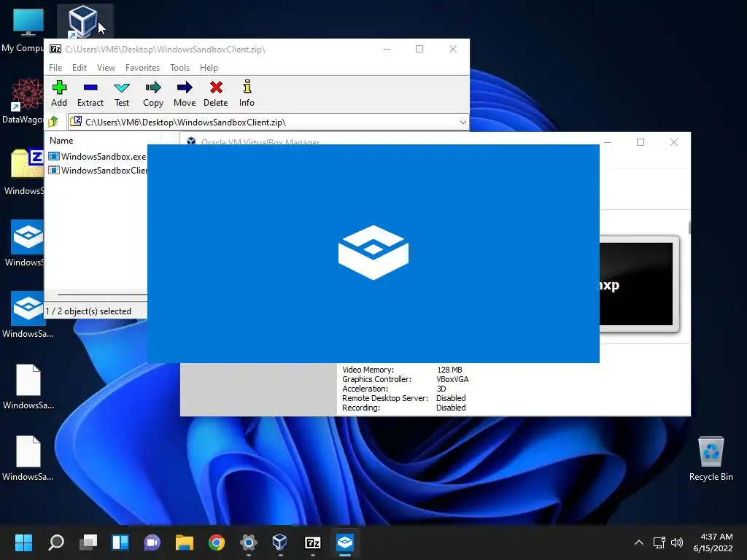The height and width of the screenshot is (560, 747).
Task: Open the Tools menu in 7-Zip
Action: tap(179, 68)
